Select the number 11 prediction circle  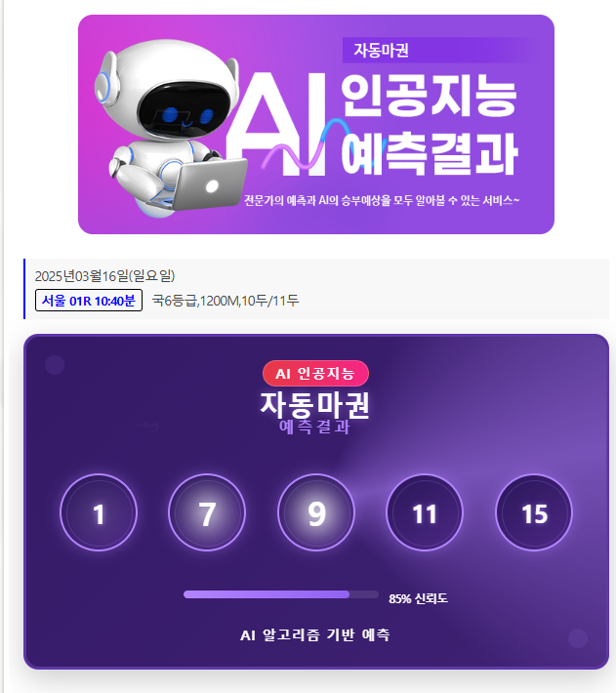tap(425, 512)
